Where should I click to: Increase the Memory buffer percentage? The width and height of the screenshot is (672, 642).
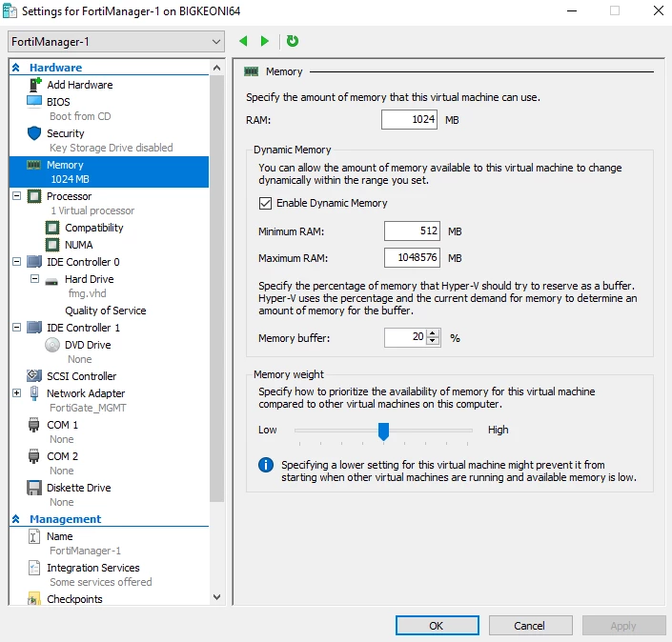[x=434, y=333]
